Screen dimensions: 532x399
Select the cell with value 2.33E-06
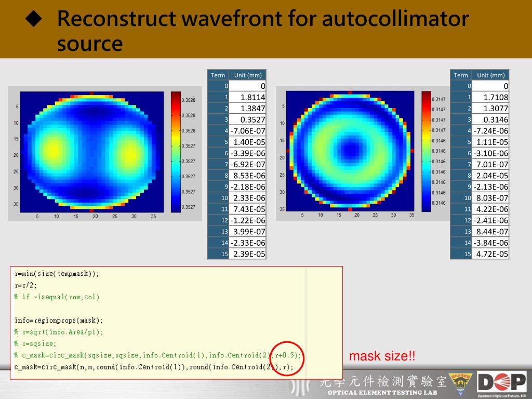(248, 198)
